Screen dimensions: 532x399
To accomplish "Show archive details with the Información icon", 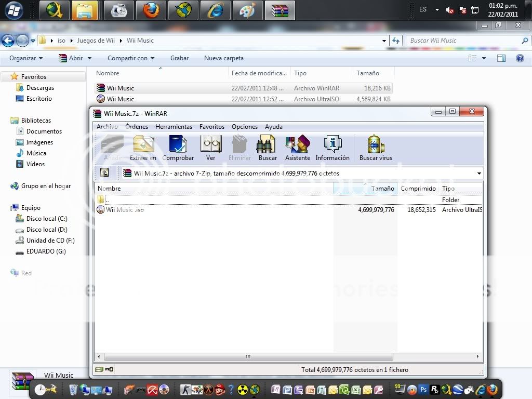I will pos(332,148).
